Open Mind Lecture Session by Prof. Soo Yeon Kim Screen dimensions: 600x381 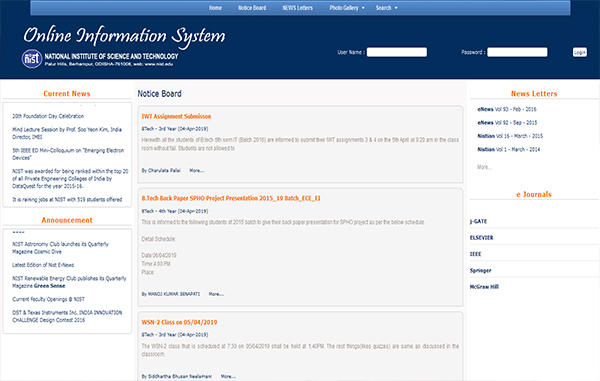click(x=67, y=133)
